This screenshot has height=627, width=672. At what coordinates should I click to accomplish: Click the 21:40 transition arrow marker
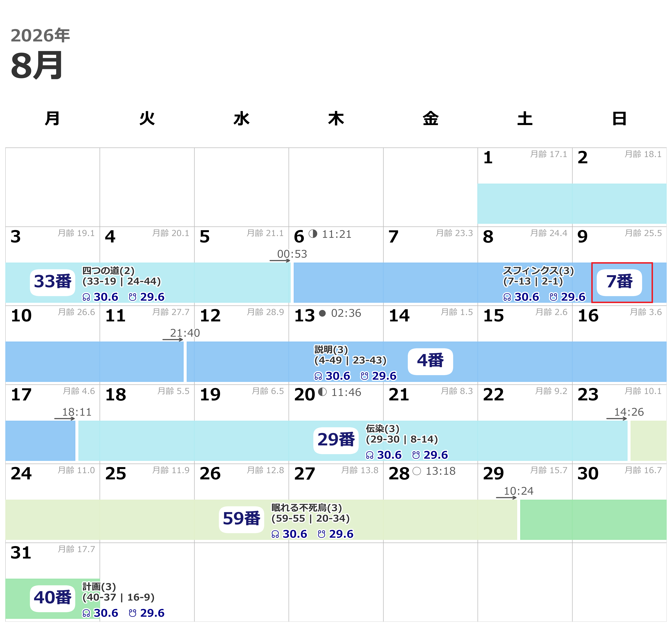click(x=173, y=339)
